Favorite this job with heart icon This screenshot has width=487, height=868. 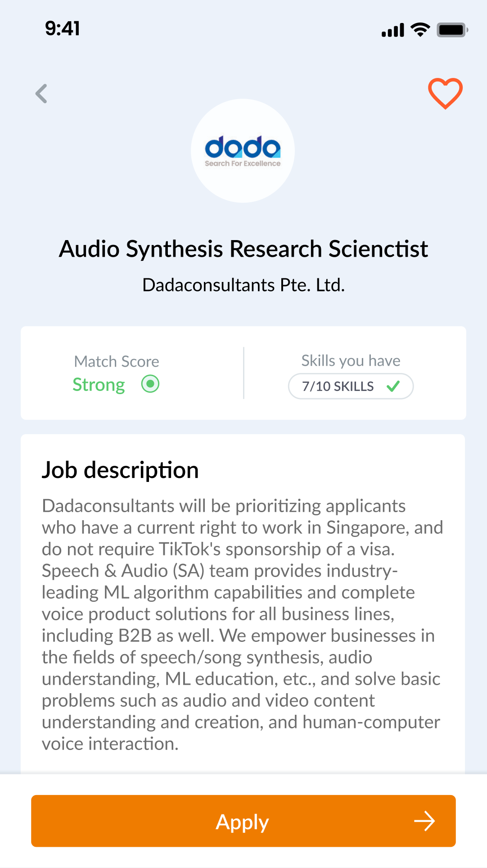445,93
